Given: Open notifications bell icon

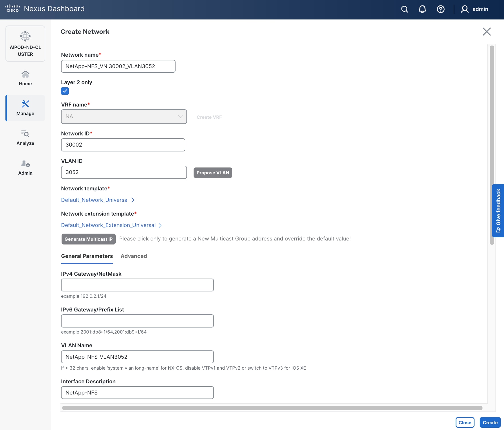Looking at the screenshot, I should click(422, 9).
